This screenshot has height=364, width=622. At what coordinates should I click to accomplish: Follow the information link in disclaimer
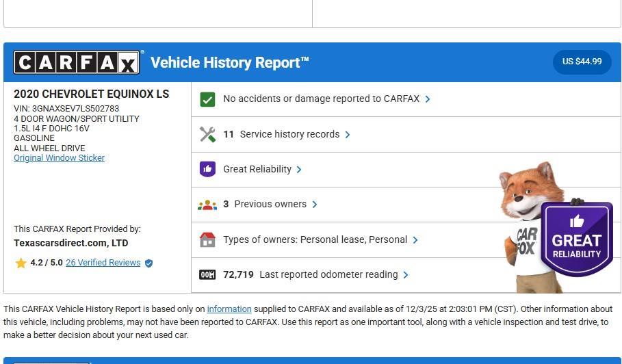click(229, 309)
